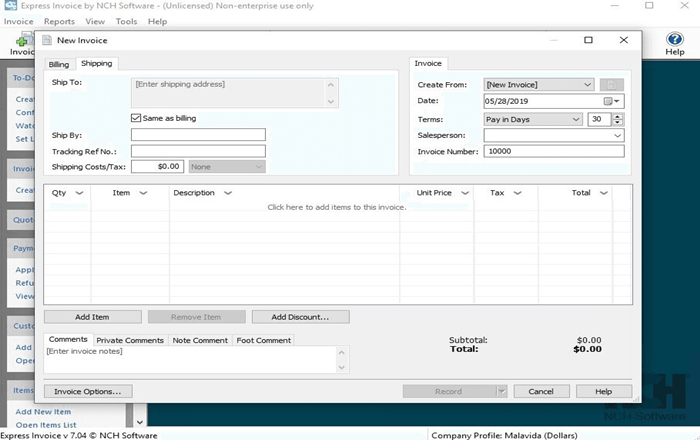The height and width of the screenshot is (440, 700).
Task: Open the Comments tab
Action: [x=68, y=339]
